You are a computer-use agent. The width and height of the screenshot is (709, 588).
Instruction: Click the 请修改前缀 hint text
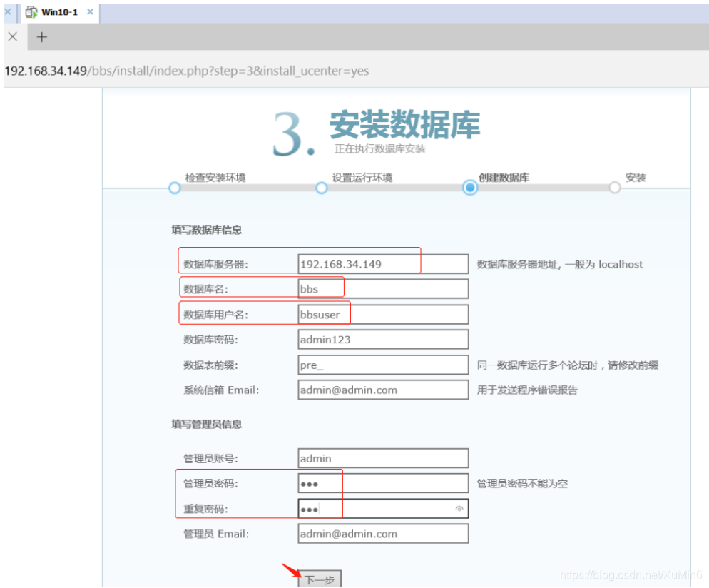click(x=633, y=365)
